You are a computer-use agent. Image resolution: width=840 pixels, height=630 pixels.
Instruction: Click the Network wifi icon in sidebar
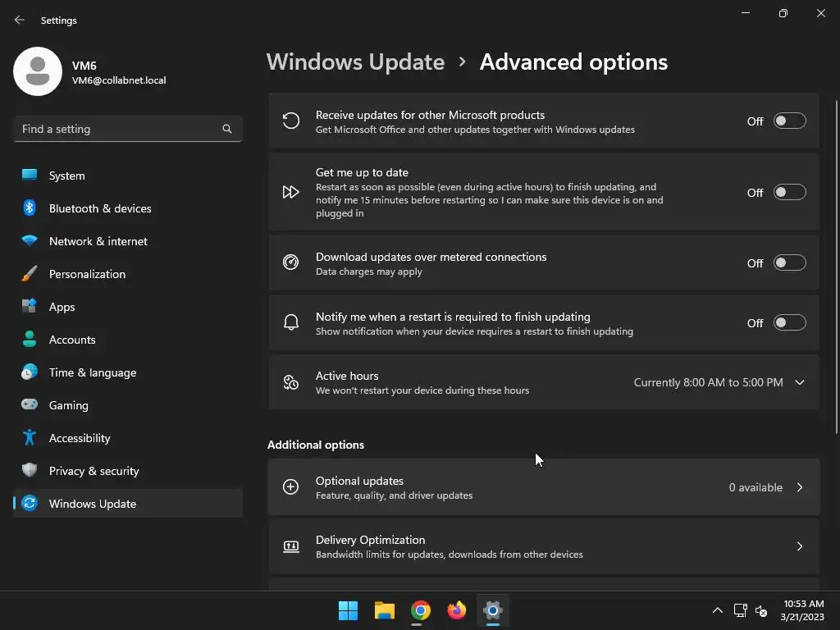coord(30,240)
